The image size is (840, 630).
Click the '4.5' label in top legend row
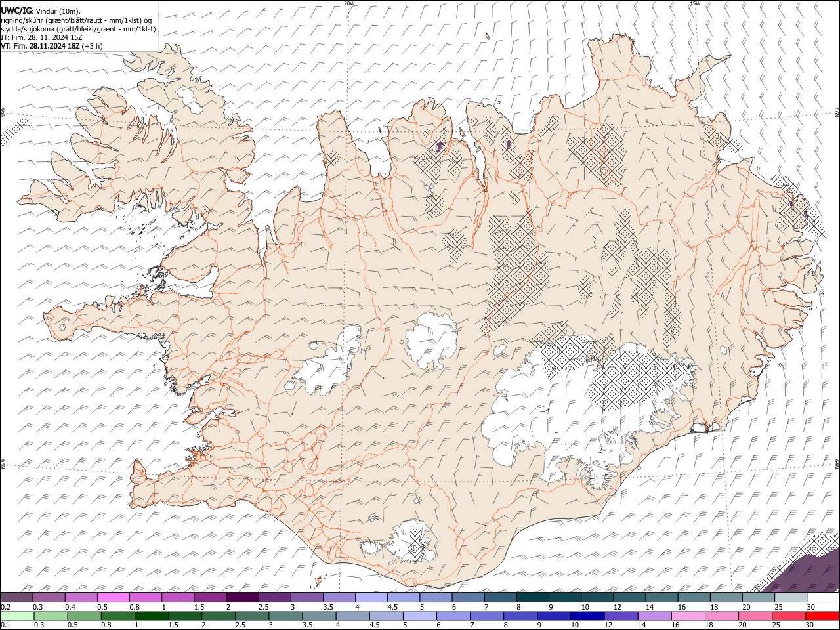[392, 607]
